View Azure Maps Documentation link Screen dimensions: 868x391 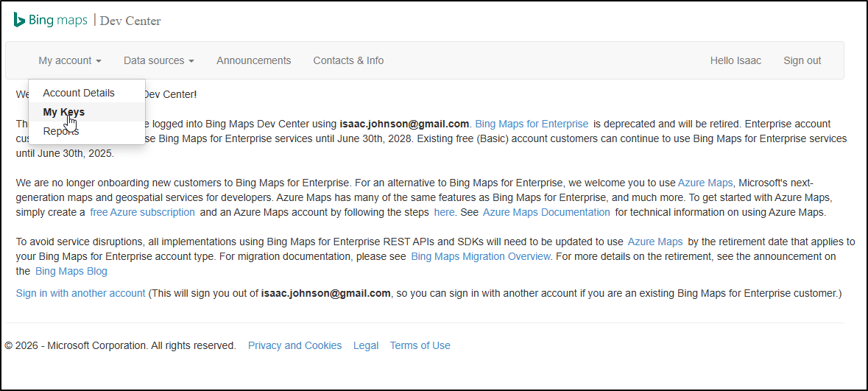(546, 212)
